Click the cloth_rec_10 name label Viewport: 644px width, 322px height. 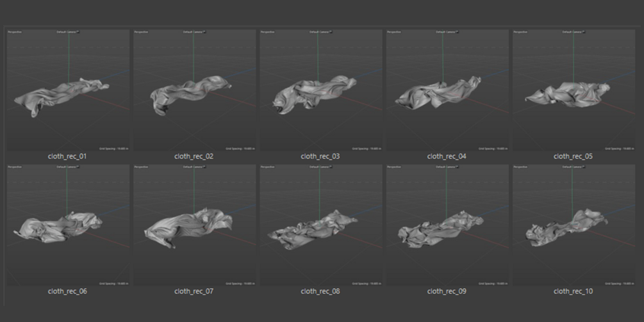573,291
